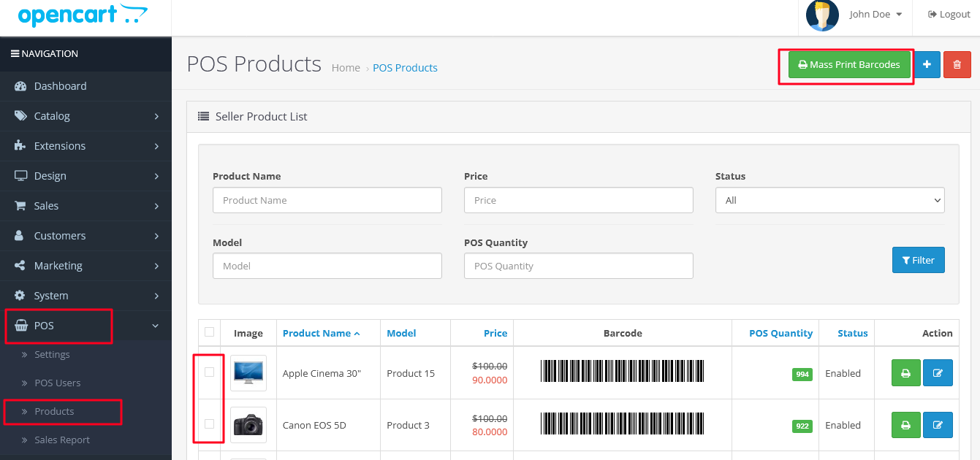Screen dimensions: 980x460
Task: Click the POS Products breadcrumb link
Action: (405, 68)
